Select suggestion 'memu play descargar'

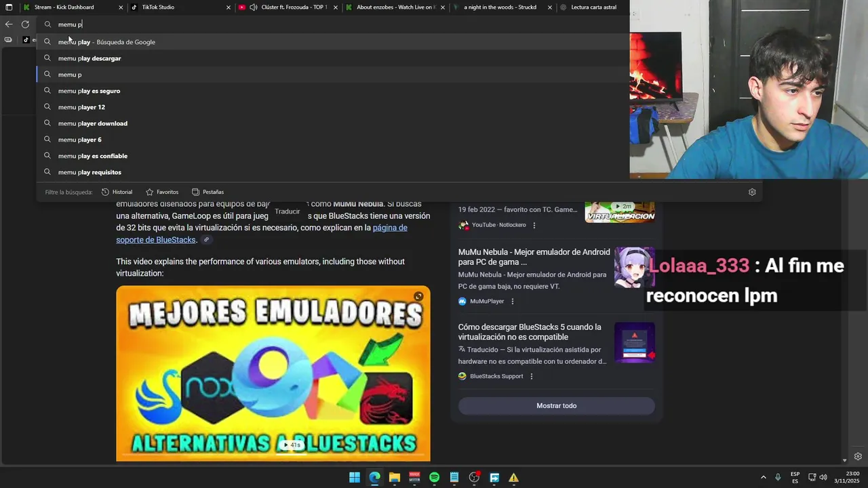click(332, 58)
